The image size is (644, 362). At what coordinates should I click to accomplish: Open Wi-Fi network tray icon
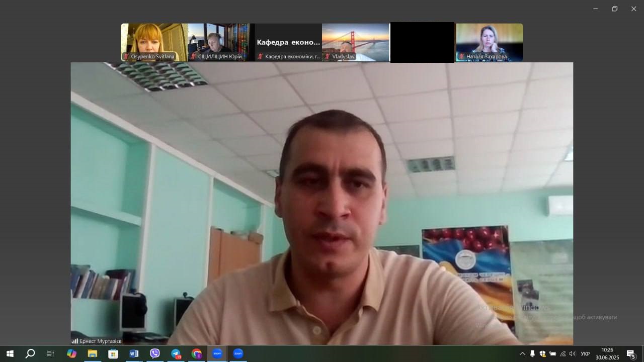pyautogui.click(x=563, y=353)
